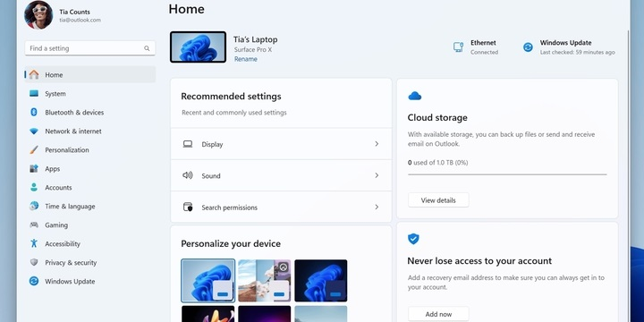Click the blue shield checkmark icon
The width and height of the screenshot is (644, 322).
[413, 239]
